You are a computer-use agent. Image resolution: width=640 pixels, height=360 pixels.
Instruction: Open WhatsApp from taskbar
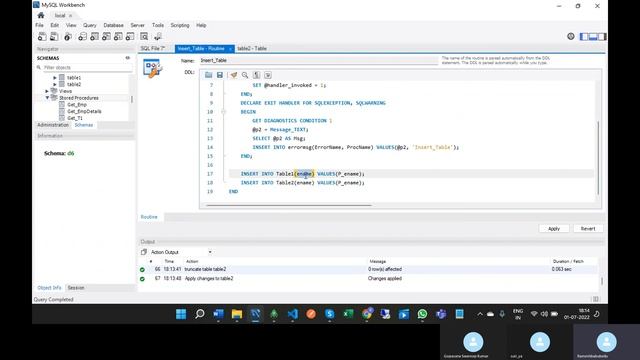coord(422,314)
